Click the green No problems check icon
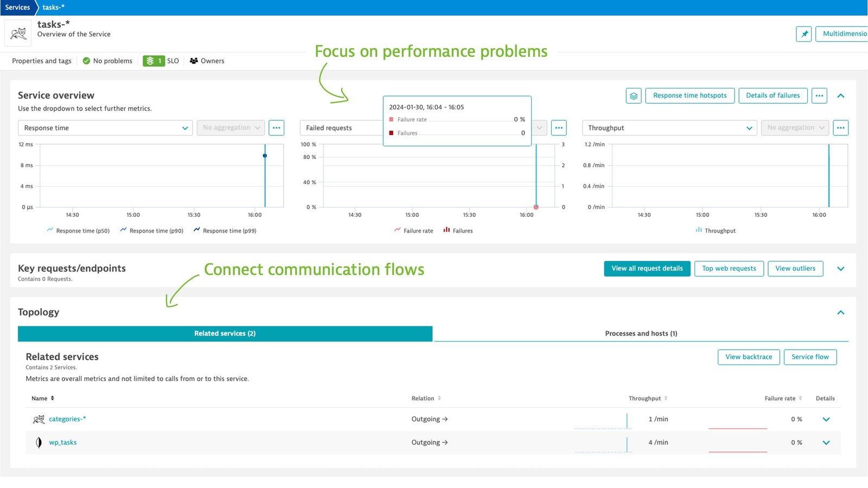This screenshot has height=488, width=868. tap(86, 61)
